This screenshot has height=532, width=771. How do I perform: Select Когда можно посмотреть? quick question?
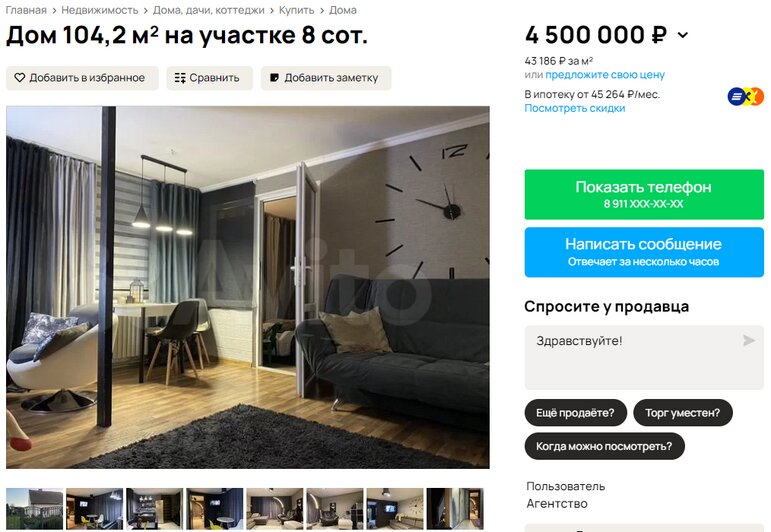pos(604,446)
